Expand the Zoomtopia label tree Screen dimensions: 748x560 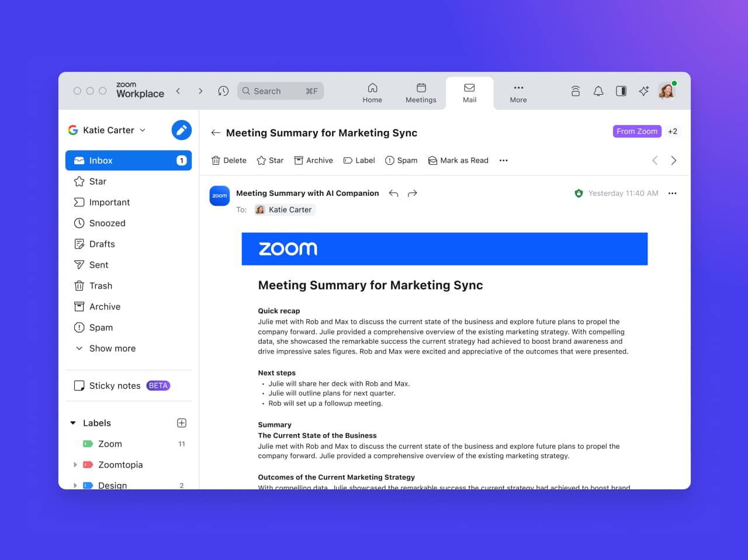tap(75, 465)
